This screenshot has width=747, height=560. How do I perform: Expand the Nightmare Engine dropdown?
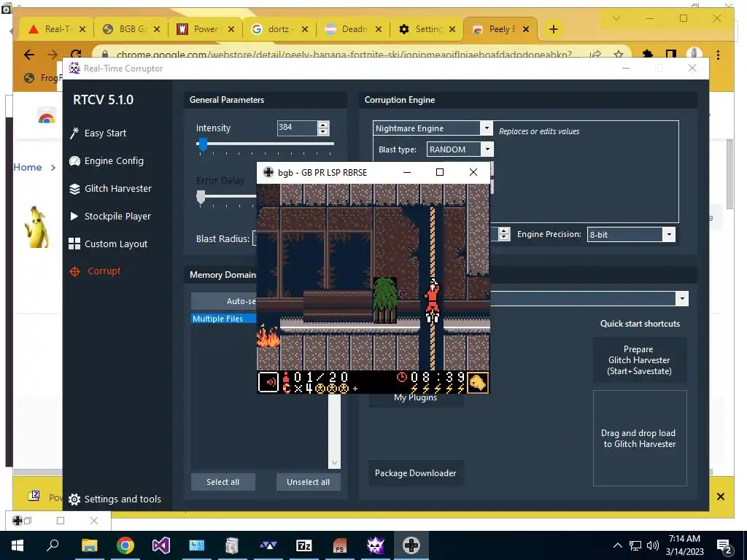(487, 128)
